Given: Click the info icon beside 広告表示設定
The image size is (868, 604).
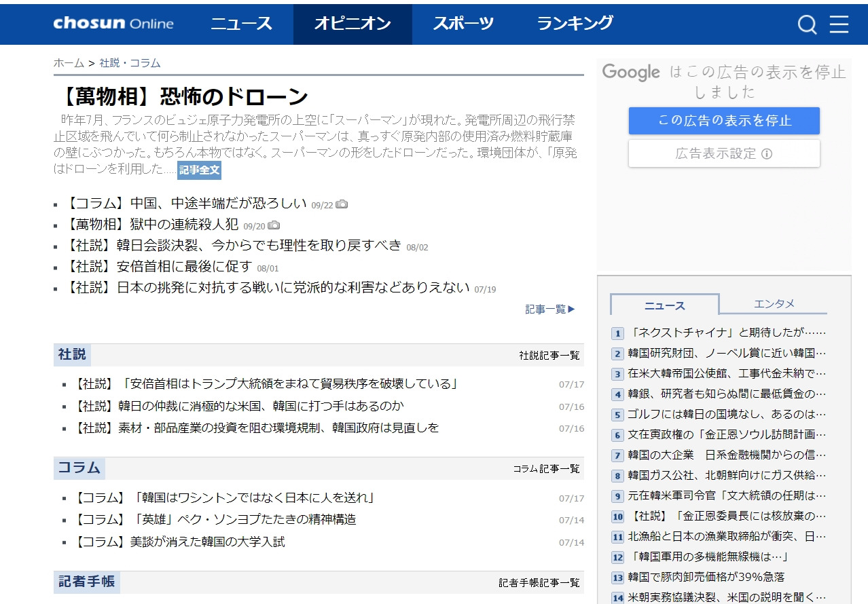Looking at the screenshot, I should point(767,154).
